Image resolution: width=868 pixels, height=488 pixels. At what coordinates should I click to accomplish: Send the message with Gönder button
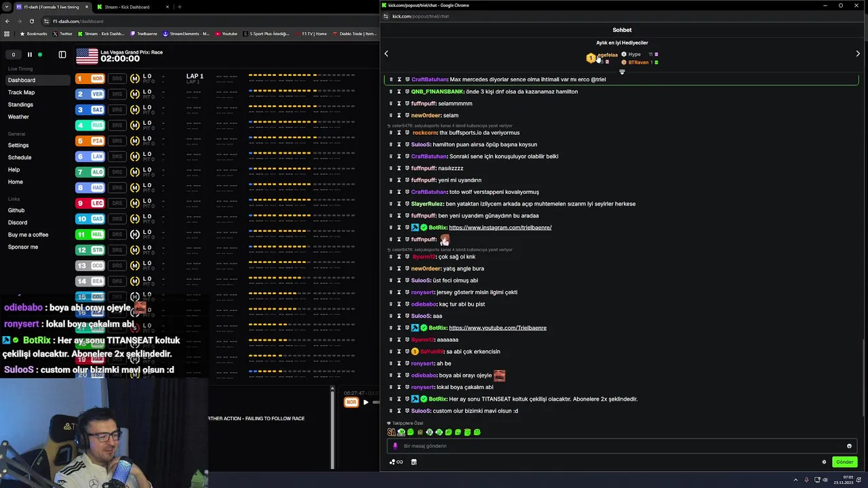[845, 462]
